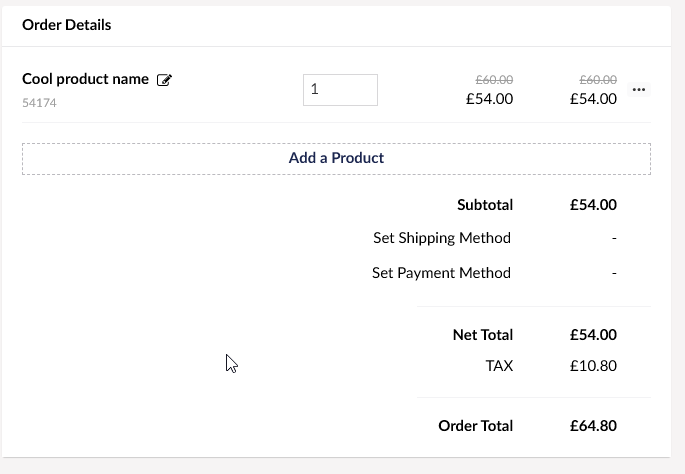Click the TAX amount £10.80
Viewport: 685px width, 474px height.
pyautogui.click(x=593, y=366)
